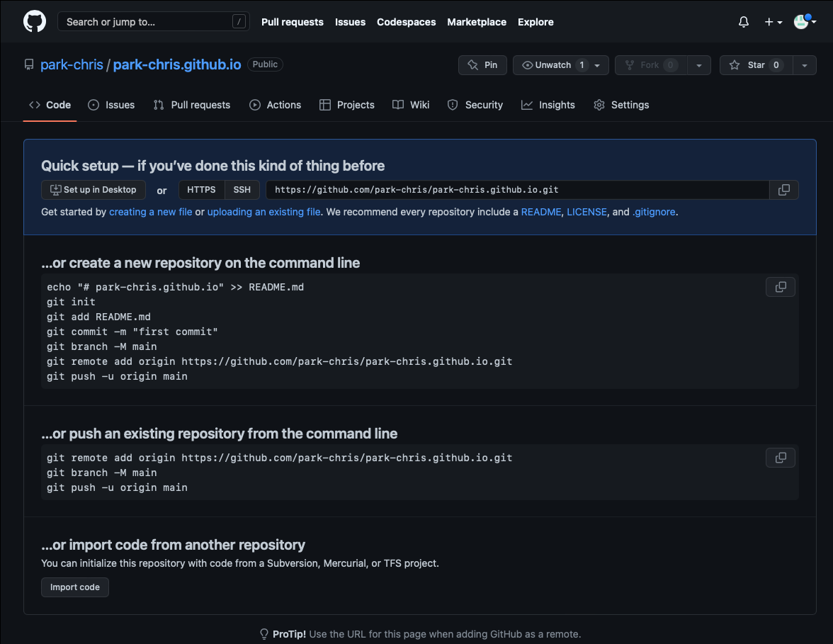The width and height of the screenshot is (833, 644).
Task: Open the plus create-new menu
Action: [x=773, y=22]
